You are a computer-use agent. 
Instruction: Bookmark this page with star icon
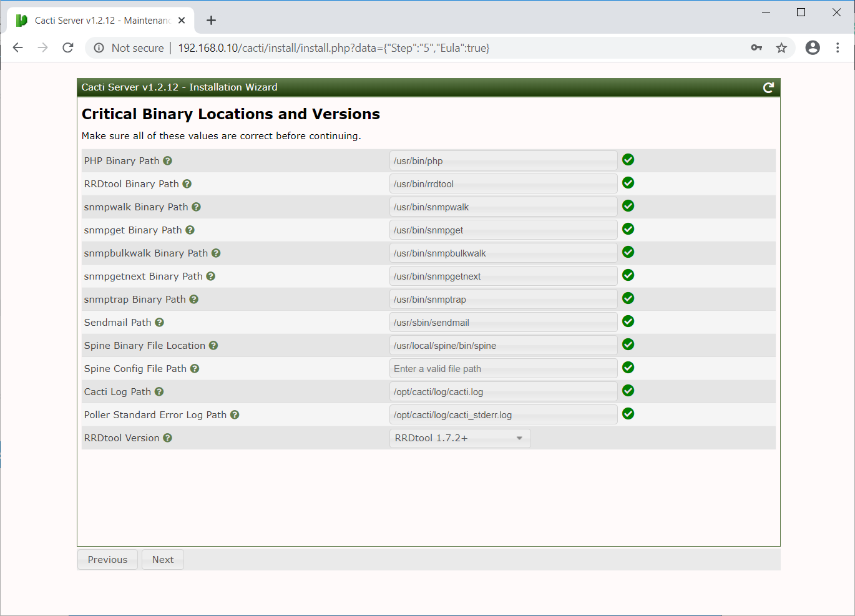781,48
